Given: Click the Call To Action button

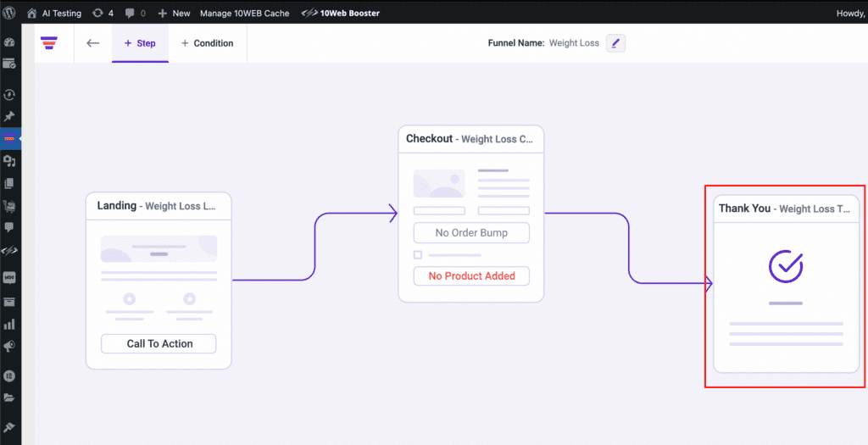Looking at the screenshot, I should coord(159,344).
